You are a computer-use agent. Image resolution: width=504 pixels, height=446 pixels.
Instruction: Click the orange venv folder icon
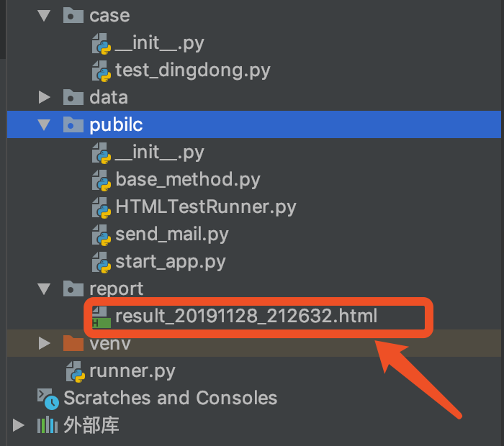click(73, 343)
